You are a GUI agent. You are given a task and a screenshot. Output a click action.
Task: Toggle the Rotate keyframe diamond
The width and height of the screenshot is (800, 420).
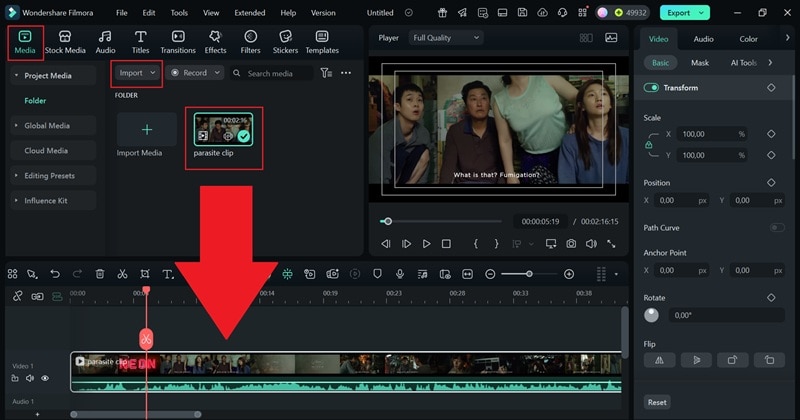tap(771, 298)
